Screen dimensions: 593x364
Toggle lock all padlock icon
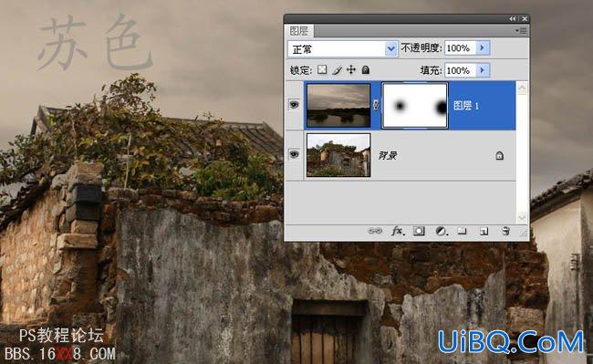tap(365, 70)
